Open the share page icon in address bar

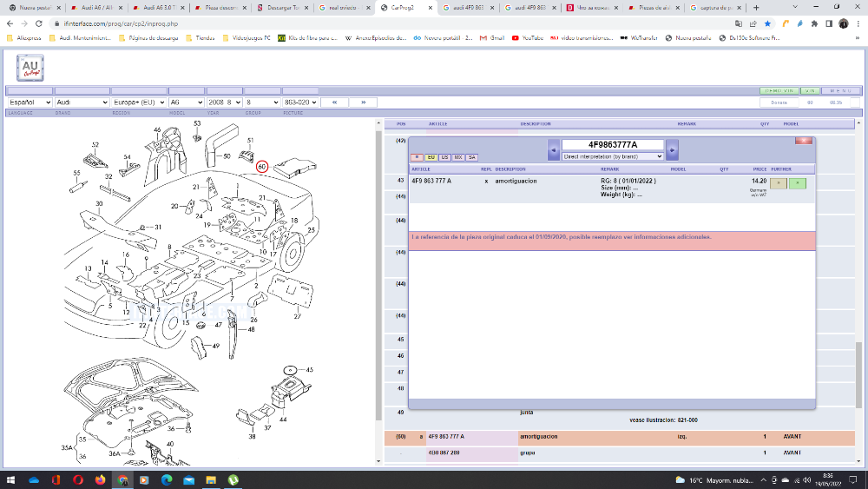753,23
